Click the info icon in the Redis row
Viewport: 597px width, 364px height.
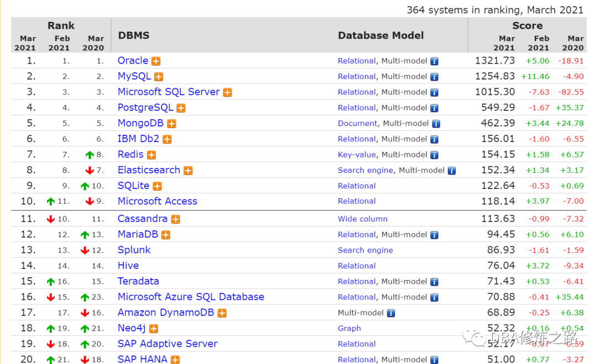(x=434, y=155)
